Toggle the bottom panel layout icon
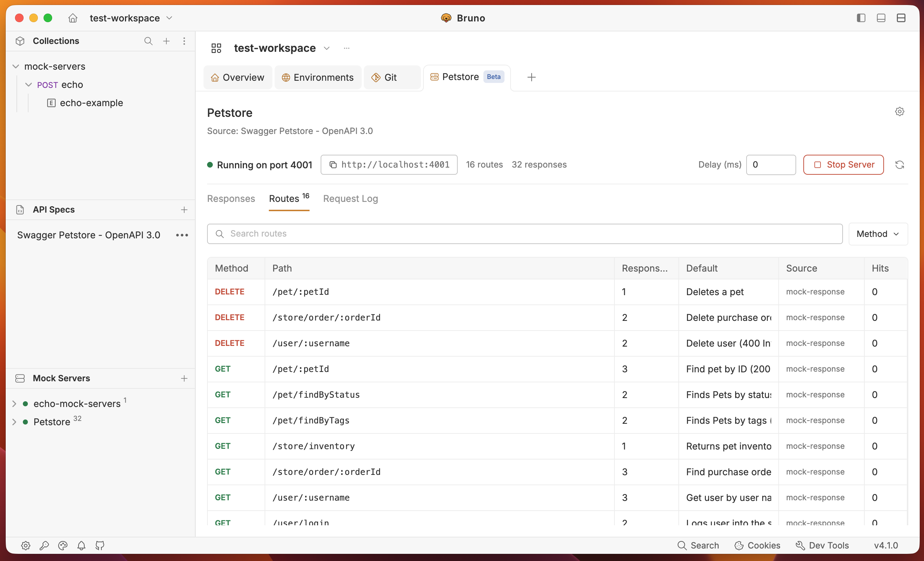 (881, 18)
